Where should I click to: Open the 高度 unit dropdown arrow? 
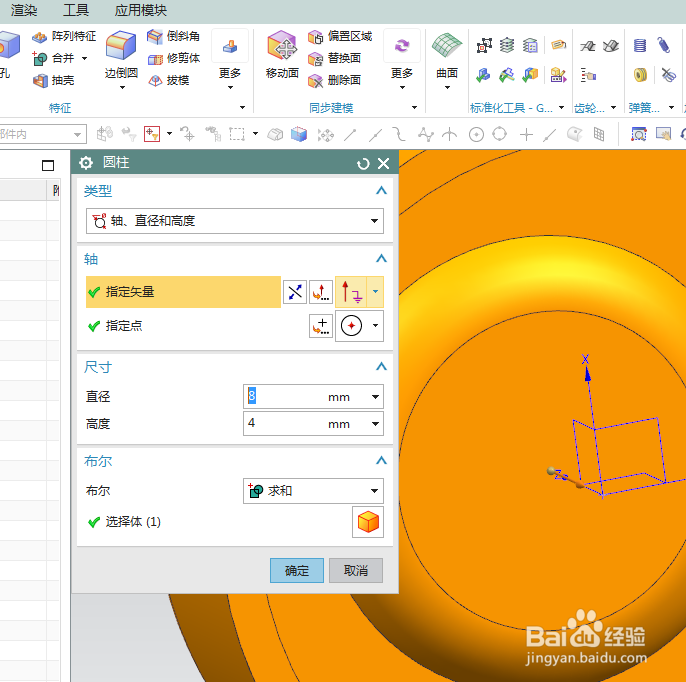point(375,423)
